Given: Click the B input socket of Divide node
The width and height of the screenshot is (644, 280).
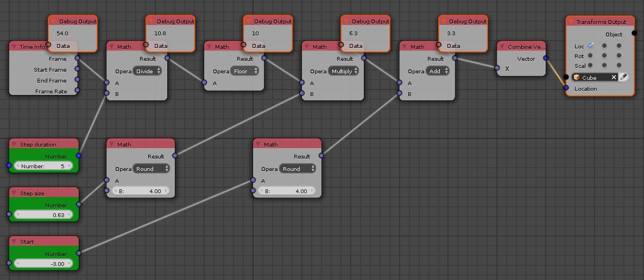Looking at the screenshot, I should click(106, 93).
